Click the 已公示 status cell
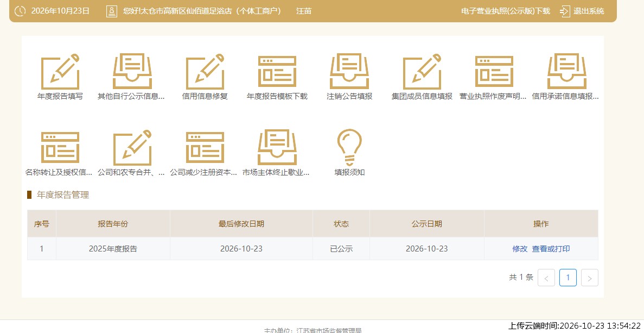Viewport: 644px width, 333px height. pyautogui.click(x=341, y=249)
